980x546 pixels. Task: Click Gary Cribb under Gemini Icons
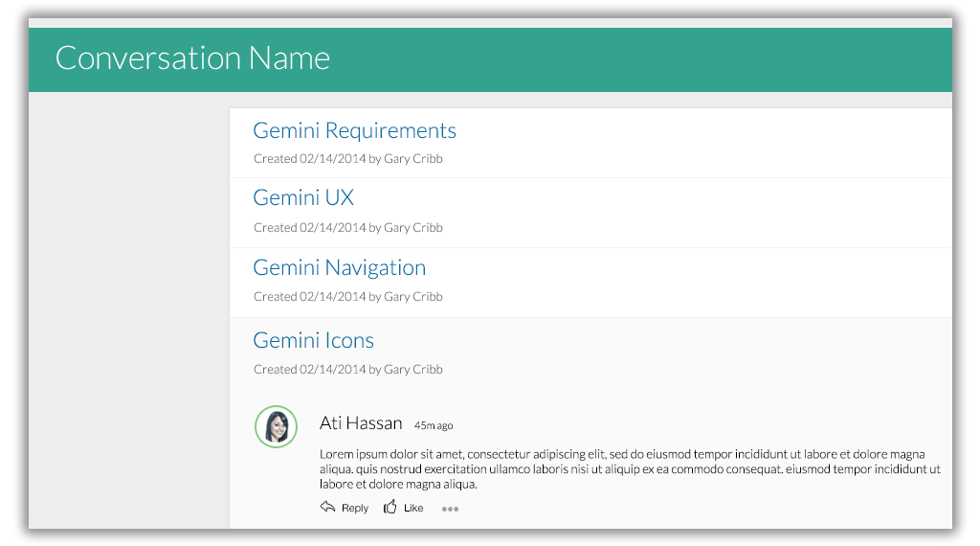click(413, 370)
